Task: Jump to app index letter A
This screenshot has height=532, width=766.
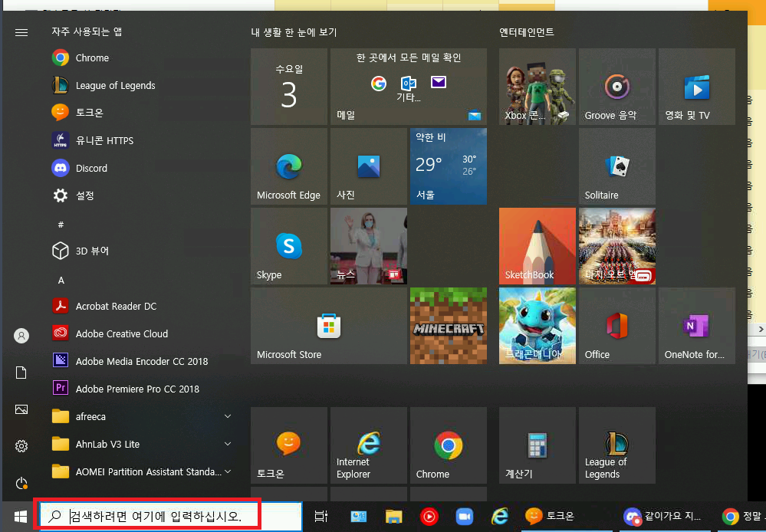Action: coord(61,281)
